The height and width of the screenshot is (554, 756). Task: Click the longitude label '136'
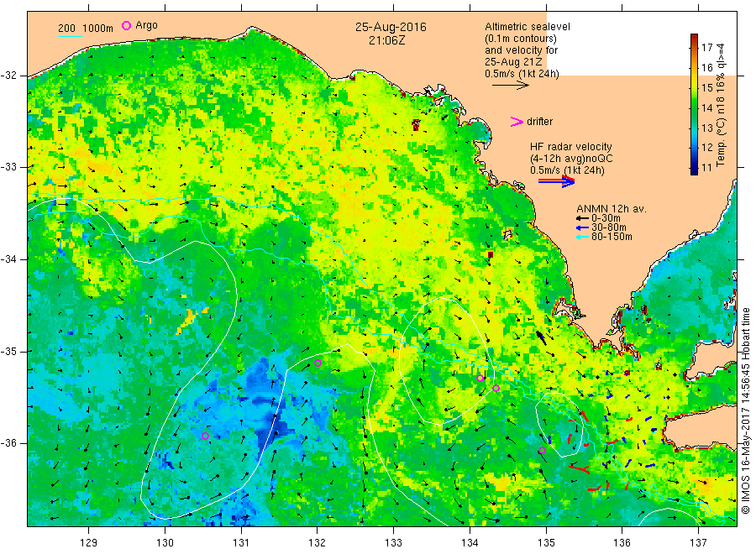coord(622,542)
